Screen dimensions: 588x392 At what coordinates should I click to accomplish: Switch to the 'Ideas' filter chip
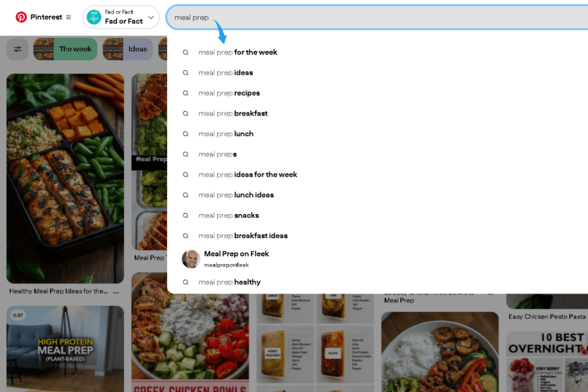(138, 49)
